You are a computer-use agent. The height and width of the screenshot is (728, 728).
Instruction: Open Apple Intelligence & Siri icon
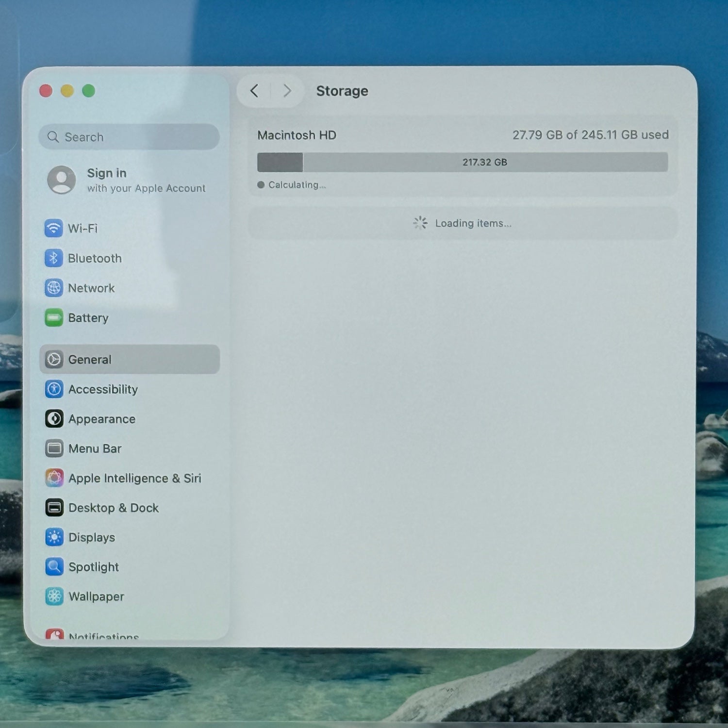click(x=54, y=478)
